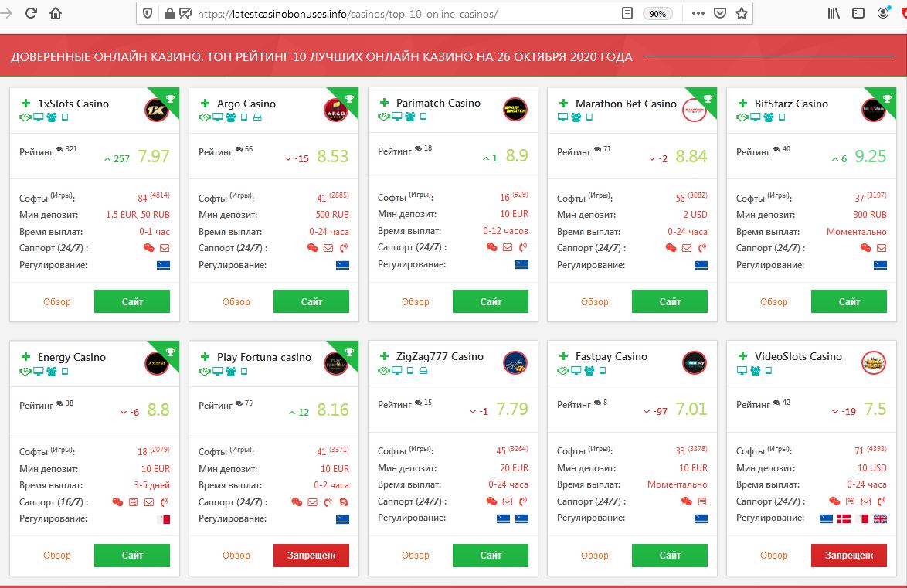
Task: Expand the Play Fortuna casino plus icon
Action: point(205,356)
